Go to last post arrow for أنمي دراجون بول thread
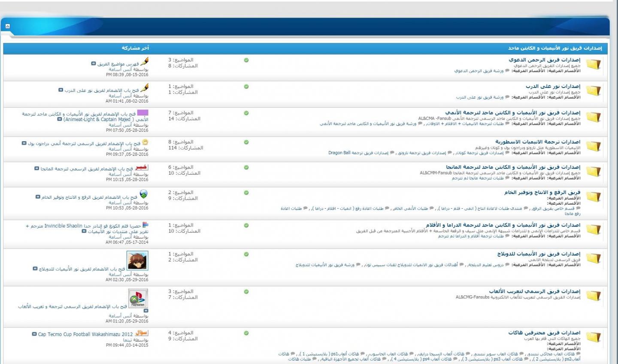This screenshot has height=364, width=618. tap(24, 143)
